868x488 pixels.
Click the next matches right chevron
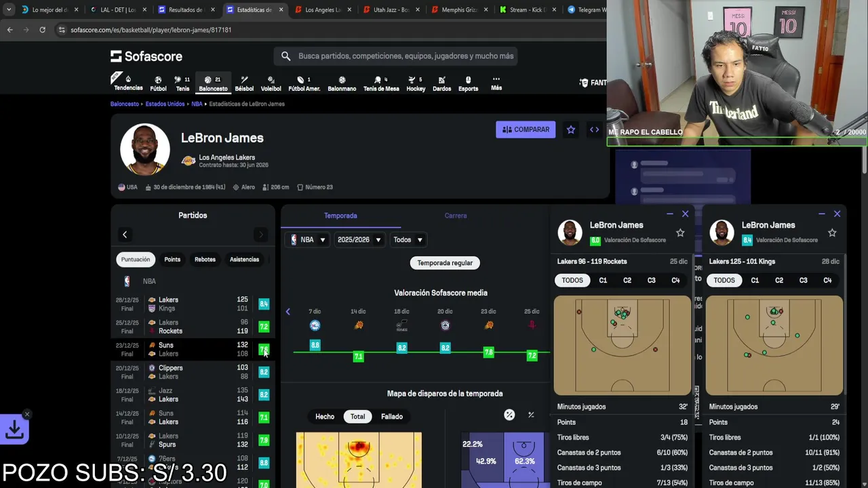261,235
